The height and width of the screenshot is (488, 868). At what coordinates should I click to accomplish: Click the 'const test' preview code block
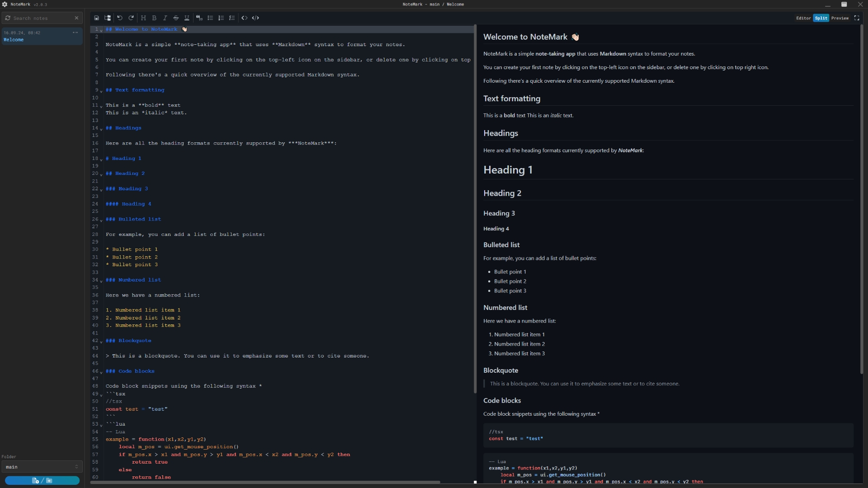[668, 435]
